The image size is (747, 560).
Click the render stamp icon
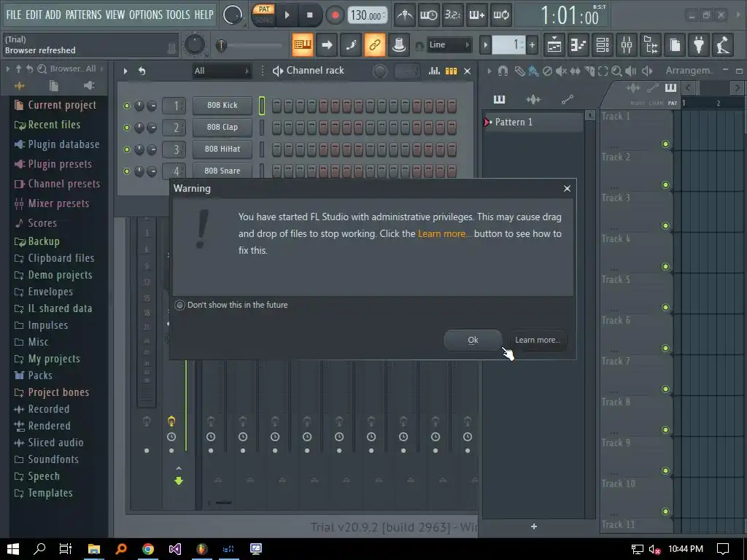tap(399, 45)
